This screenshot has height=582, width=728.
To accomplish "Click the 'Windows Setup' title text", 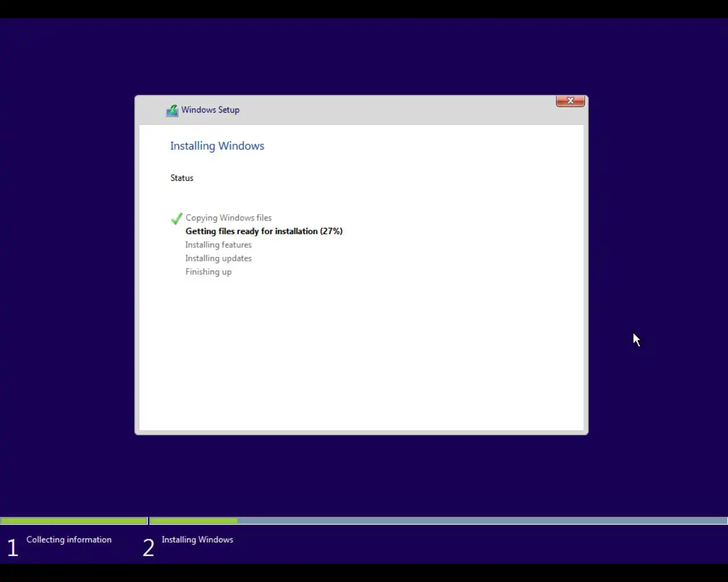I will click(210, 110).
